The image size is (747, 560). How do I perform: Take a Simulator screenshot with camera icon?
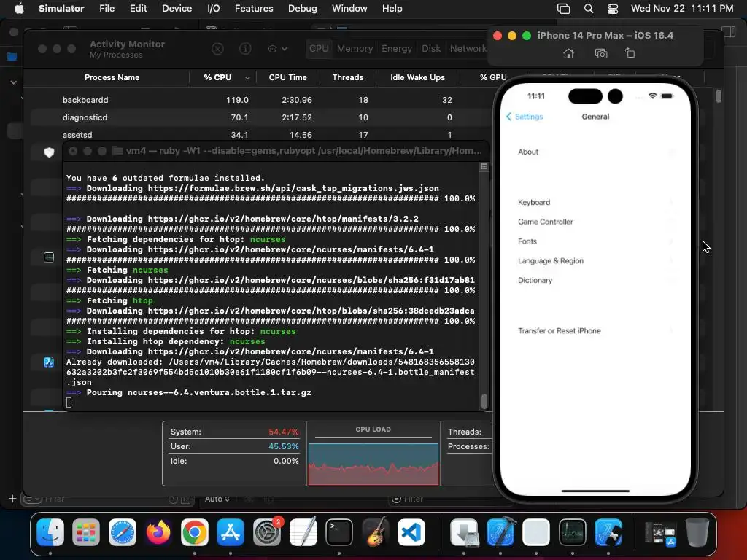pyautogui.click(x=601, y=53)
